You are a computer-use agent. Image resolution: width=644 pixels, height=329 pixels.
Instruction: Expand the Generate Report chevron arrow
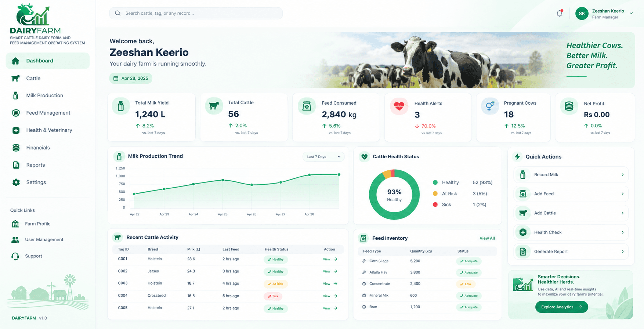[622, 252]
